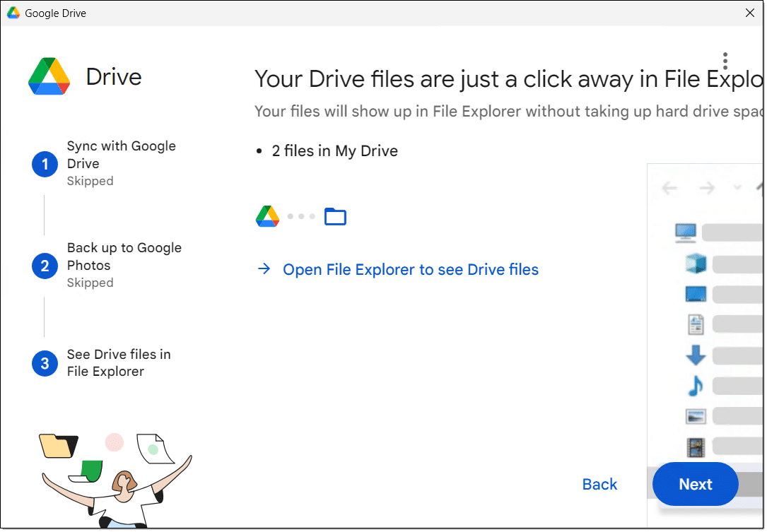
Task: Select the See Drive files in File Explorer step
Action: (x=118, y=362)
